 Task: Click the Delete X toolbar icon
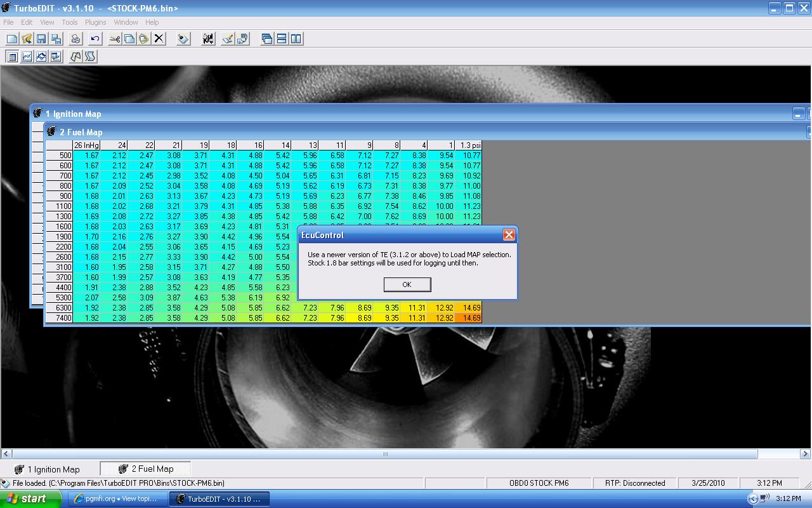click(x=159, y=39)
